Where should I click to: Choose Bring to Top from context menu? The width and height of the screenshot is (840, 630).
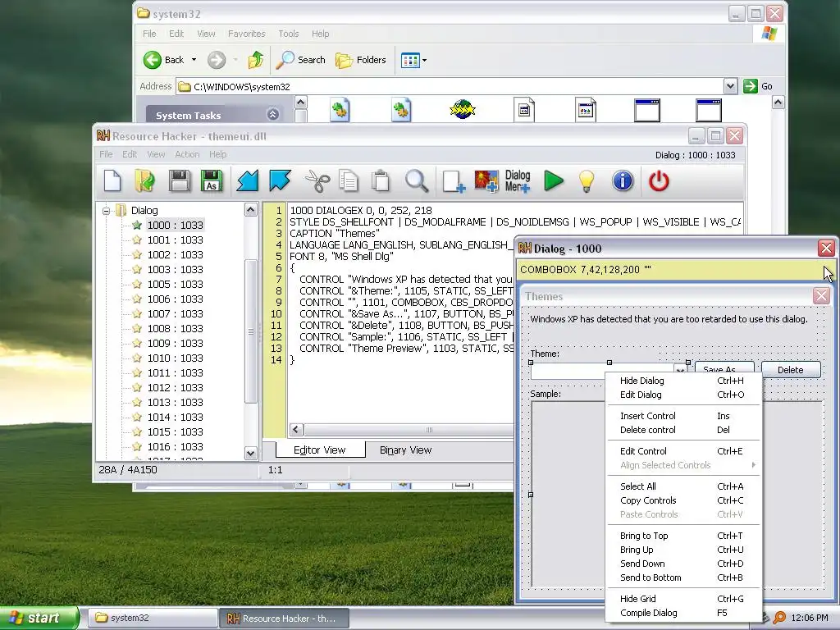683,536
